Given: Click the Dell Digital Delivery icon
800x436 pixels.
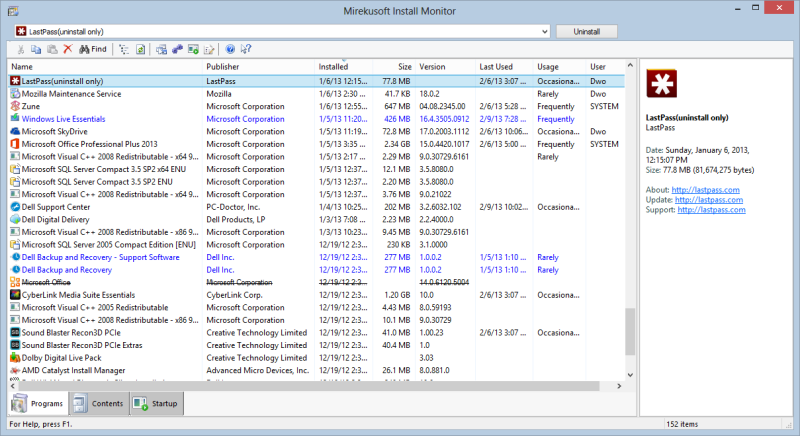Looking at the screenshot, I should point(15,219).
